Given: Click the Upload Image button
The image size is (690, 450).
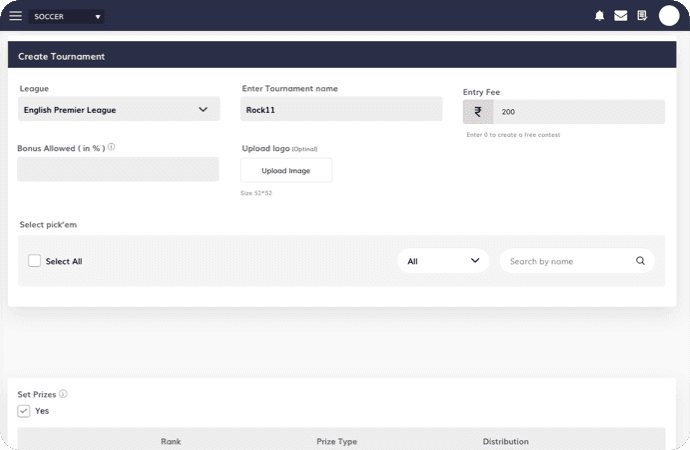Looking at the screenshot, I should 286,171.
